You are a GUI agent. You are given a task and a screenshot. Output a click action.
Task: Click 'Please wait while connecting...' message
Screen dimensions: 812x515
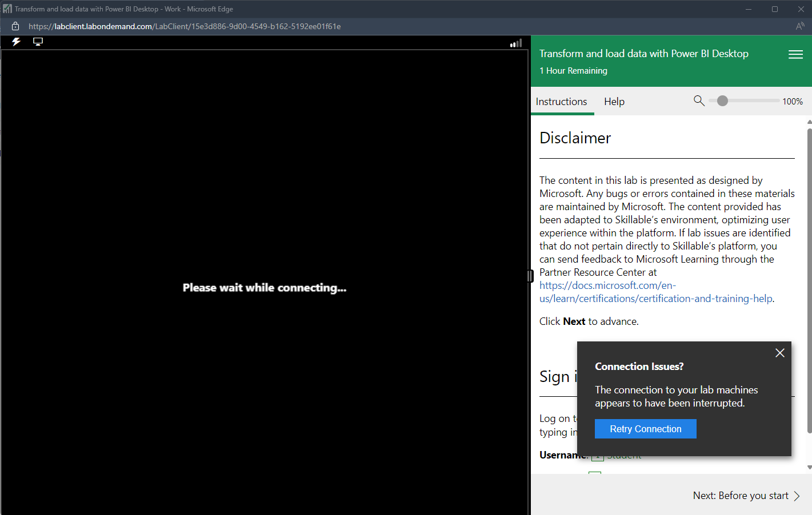click(x=265, y=288)
